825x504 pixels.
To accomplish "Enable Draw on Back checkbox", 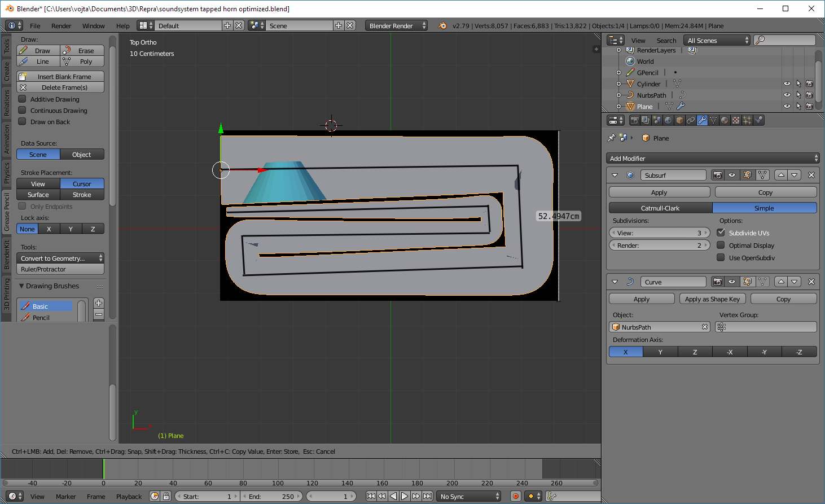I will pyautogui.click(x=23, y=121).
